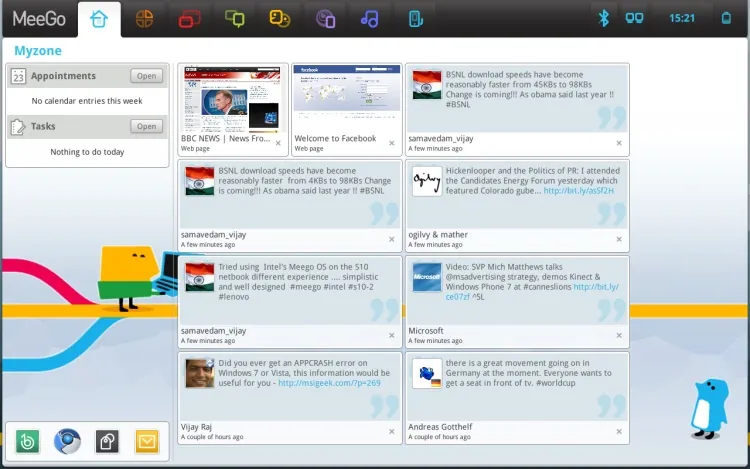Image resolution: width=750 pixels, height=469 pixels.
Task: Open the purple Internet panel icon
Action: [325, 19]
